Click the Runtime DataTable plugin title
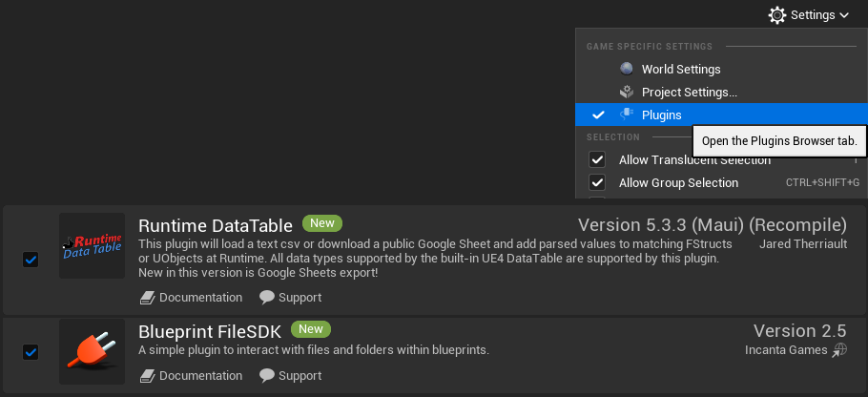This screenshot has width=868, height=397. [216, 225]
